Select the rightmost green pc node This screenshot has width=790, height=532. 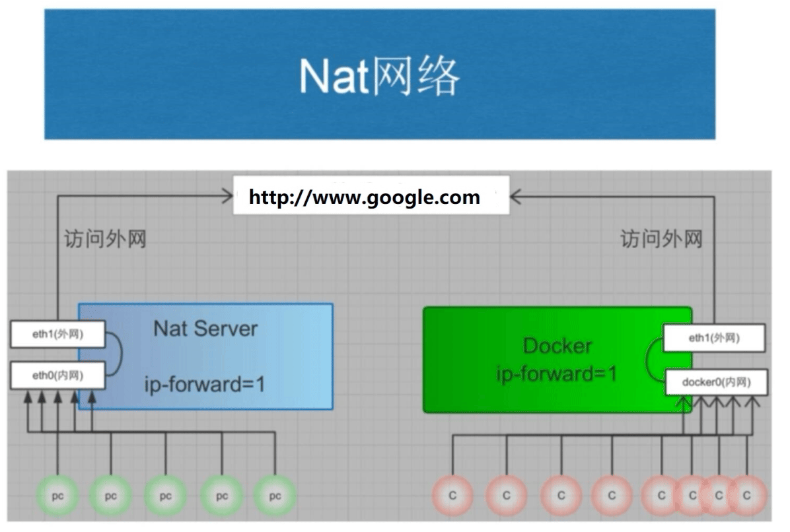click(275, 496)
